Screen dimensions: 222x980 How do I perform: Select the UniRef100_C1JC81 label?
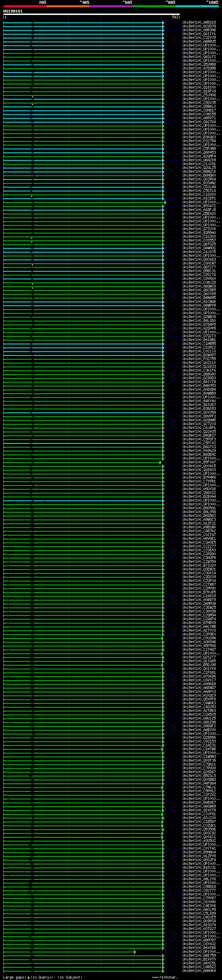[199, 164]
